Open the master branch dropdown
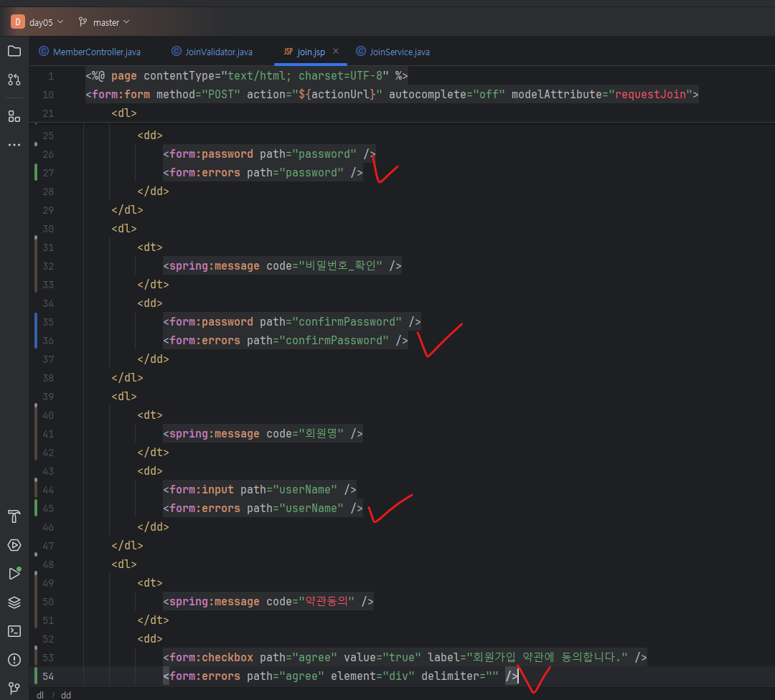The width and height of the screenshot is (775, 700). tap(111, 22)
